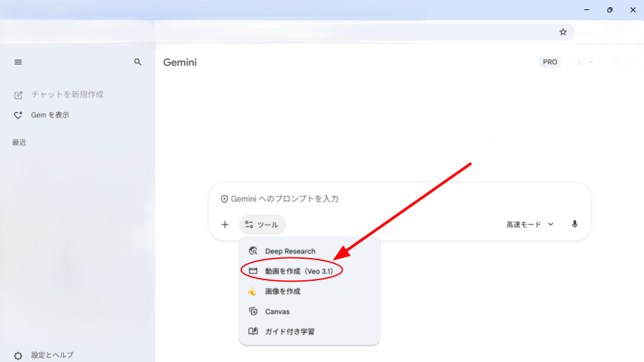
Task: Select ガイド付き学習 from tools menu
Action: [289, 332]
